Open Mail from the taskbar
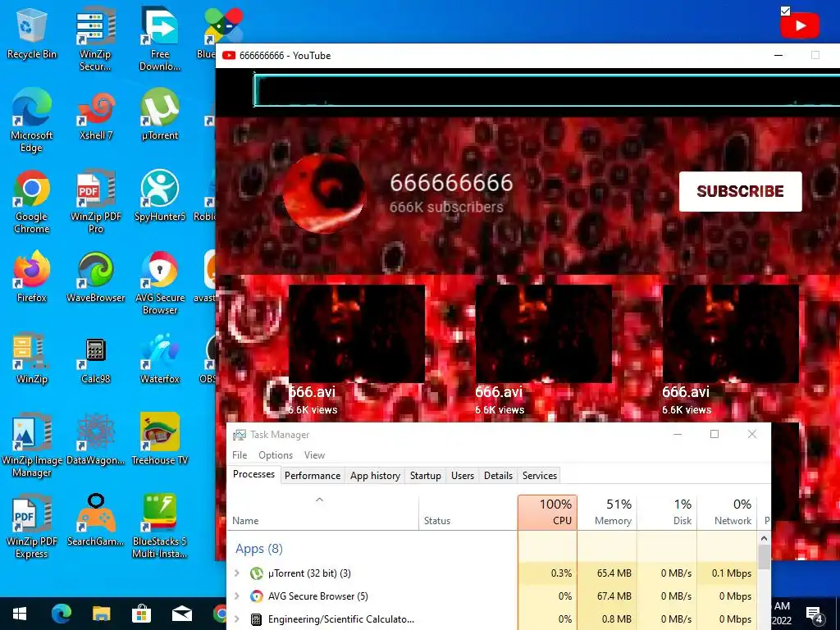Image resolution: width=840 pixels, height=630 pixels. pyautogui.click(x=182, y=614)
